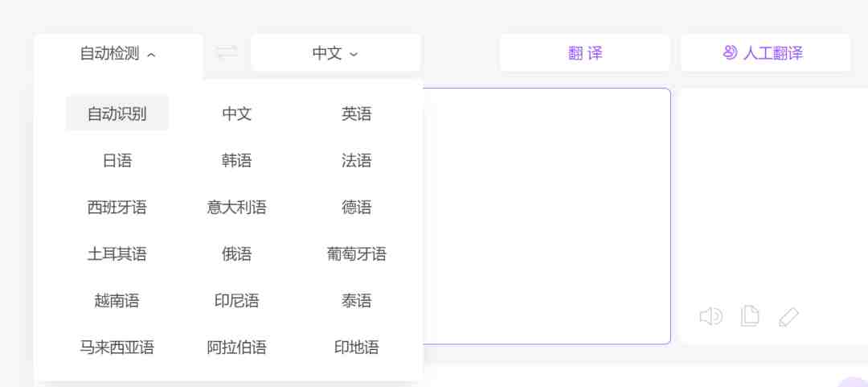Viewport: 868px width, 387px height.
Task: Select 自动识别 in language list
Action: [117, 113]
